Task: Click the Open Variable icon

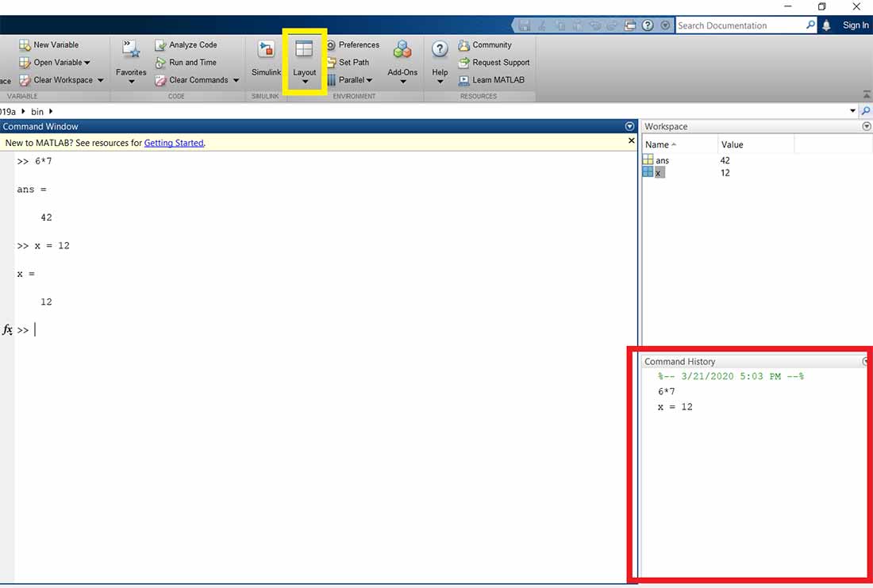Action: pyautogui.click(x=25, y=63)
